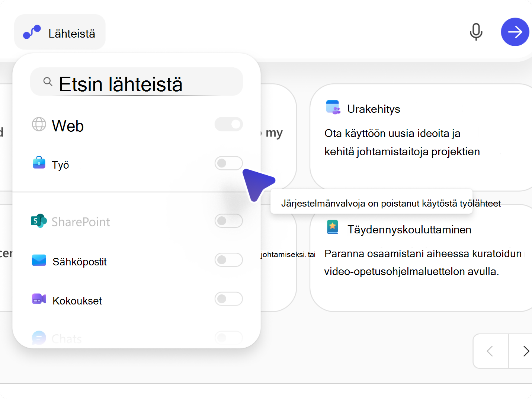Enable the Työ source toggle
Viewport: 532px width, 399px height.
click(229, 163)
